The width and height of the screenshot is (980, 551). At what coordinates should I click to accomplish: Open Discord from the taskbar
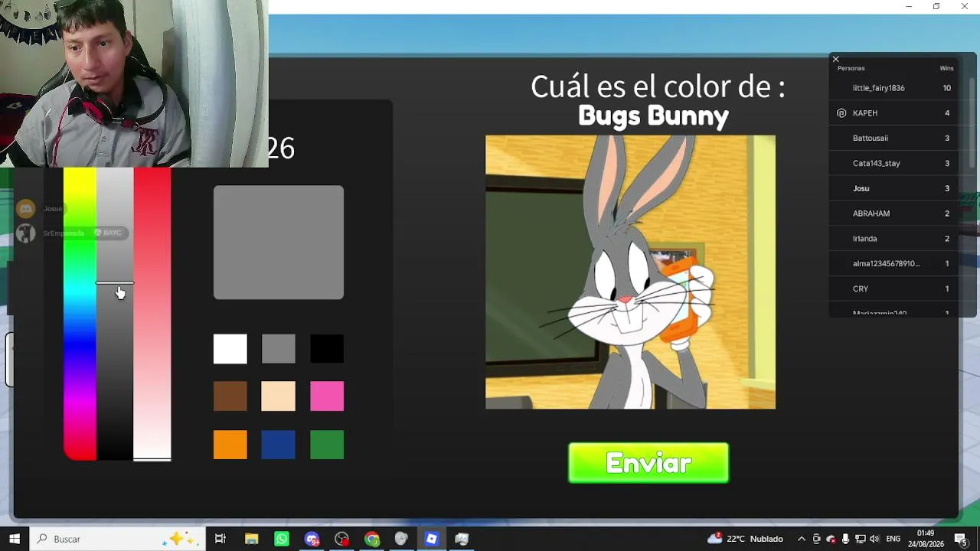(x=312, y=539)
